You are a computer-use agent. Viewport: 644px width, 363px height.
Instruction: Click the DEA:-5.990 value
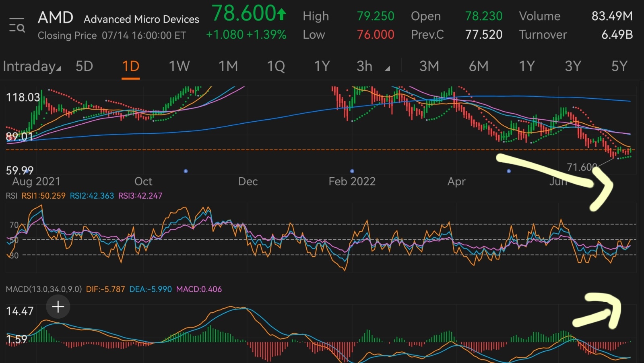[151, 289]
